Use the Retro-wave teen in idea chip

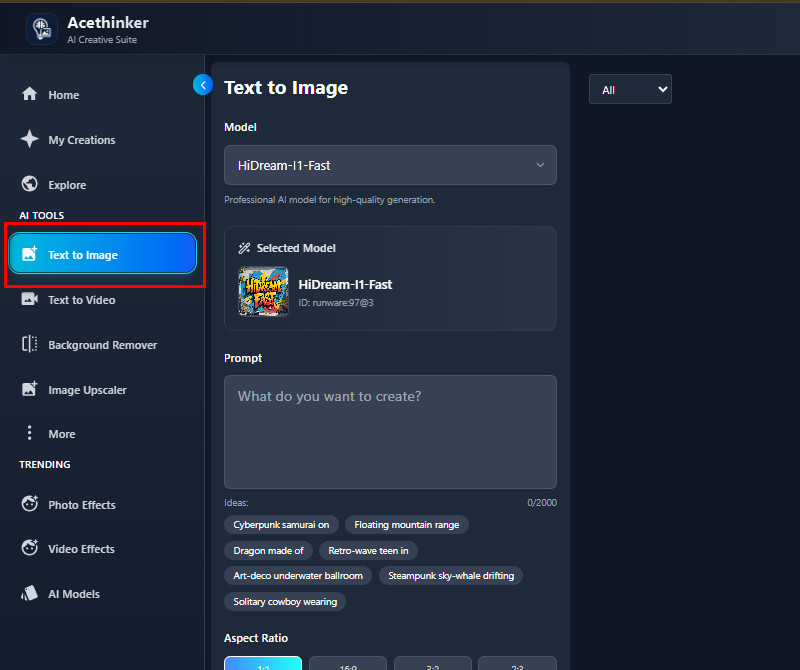pos(368,551)
